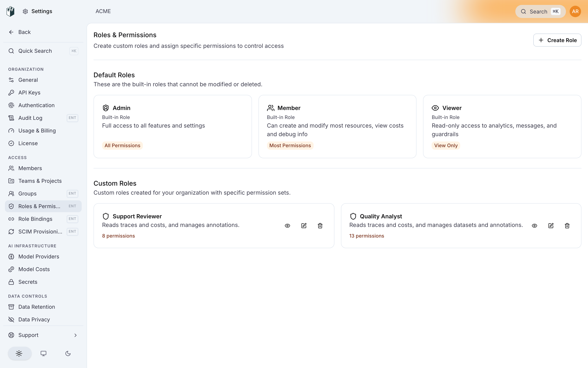Open the License page
This screenshot has height=368, width=588.
pos(43,143)
